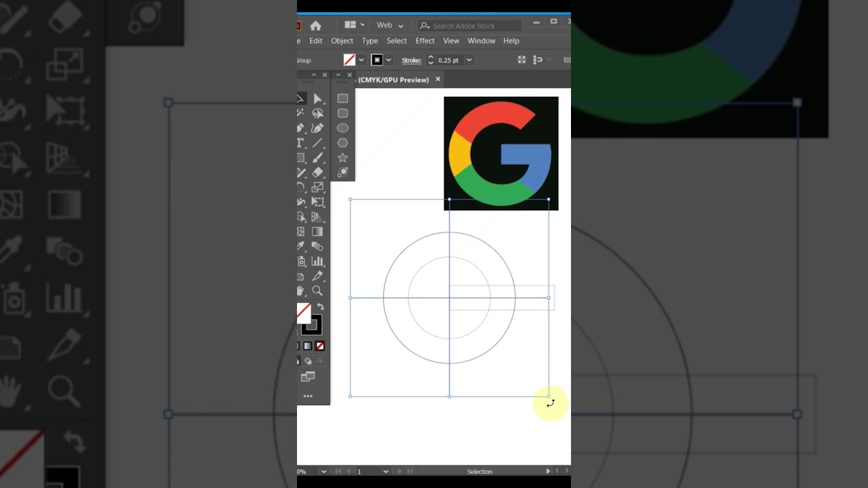Choose the Polygon shape tool
Viewport: 868px width, 488px height.
[342, 143]
